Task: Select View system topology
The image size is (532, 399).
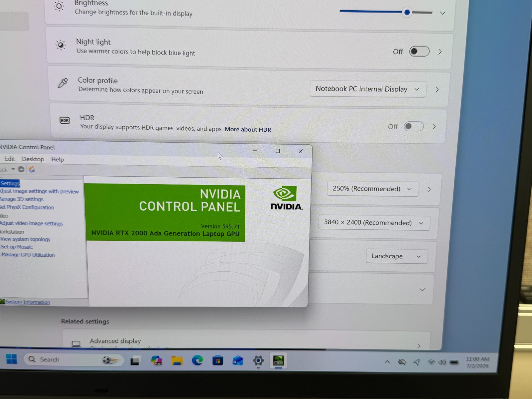Action: [25, 239]
